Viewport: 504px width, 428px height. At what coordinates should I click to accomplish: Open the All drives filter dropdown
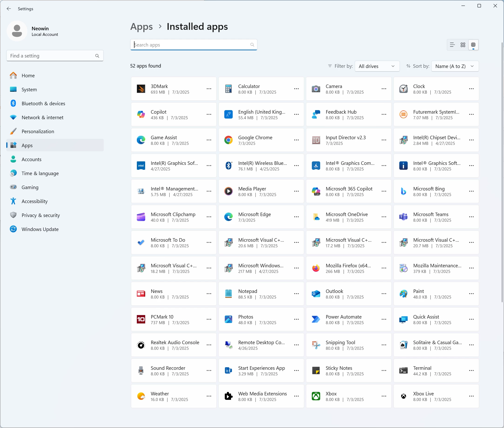click(377, 66)
